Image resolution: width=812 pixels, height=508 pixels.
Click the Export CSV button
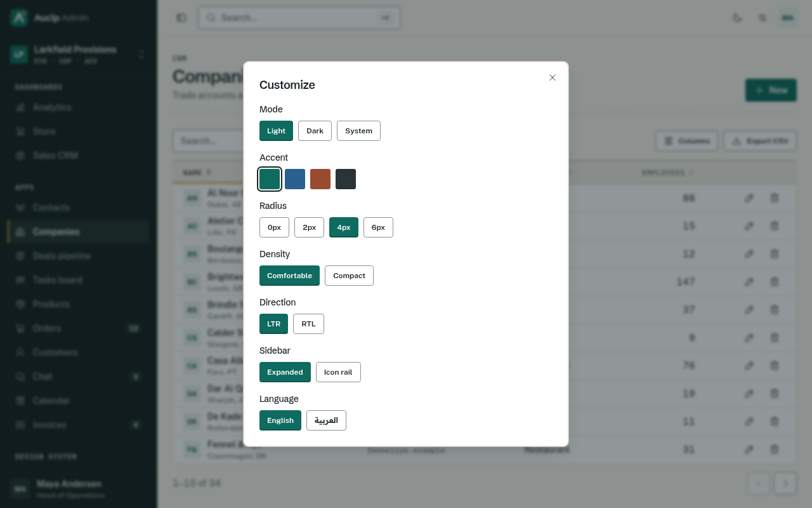[x=760, y=141]
